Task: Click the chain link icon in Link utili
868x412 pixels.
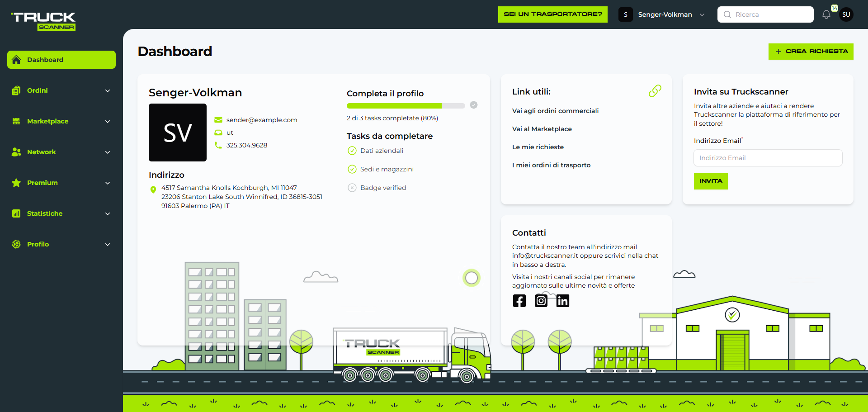Action: tap(655, 91)
